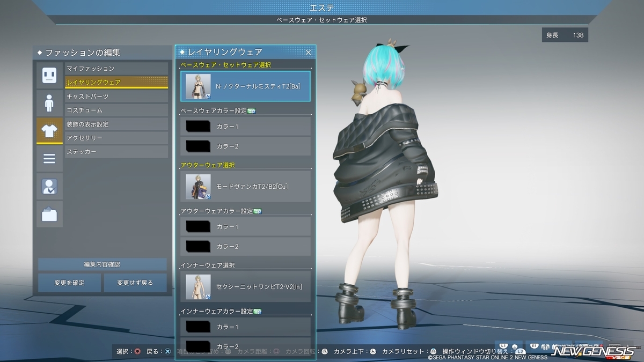Open 装飾の表示設定 menu entry
The height and width of the screenshot is (362, 644).
coord(116,124)
